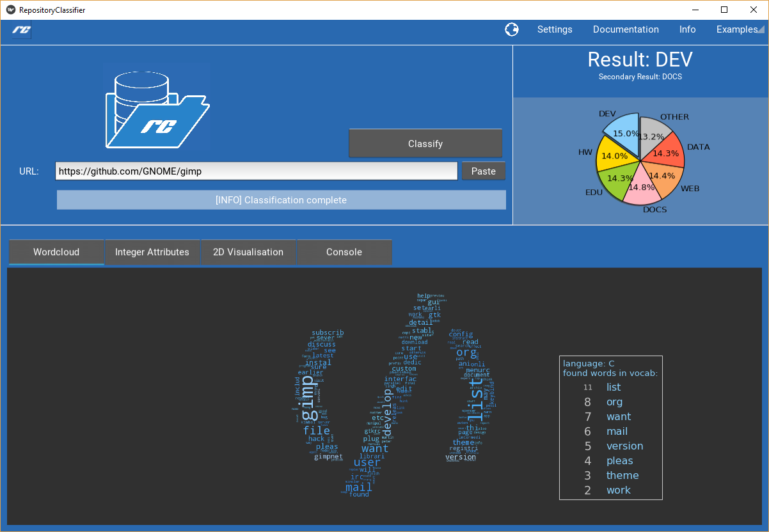Click the word 'org' in the vocab list

click(614, 402)
